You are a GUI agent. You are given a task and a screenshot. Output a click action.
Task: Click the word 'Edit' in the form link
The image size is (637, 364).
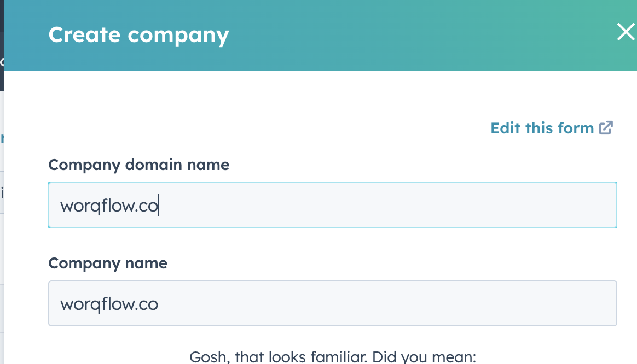click(x=505, y=128)
